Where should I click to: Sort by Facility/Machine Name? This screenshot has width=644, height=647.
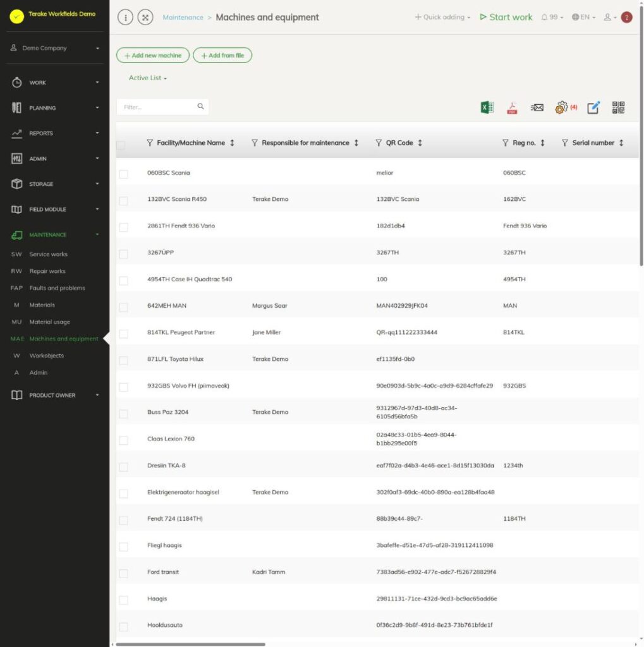pos(232,143)
